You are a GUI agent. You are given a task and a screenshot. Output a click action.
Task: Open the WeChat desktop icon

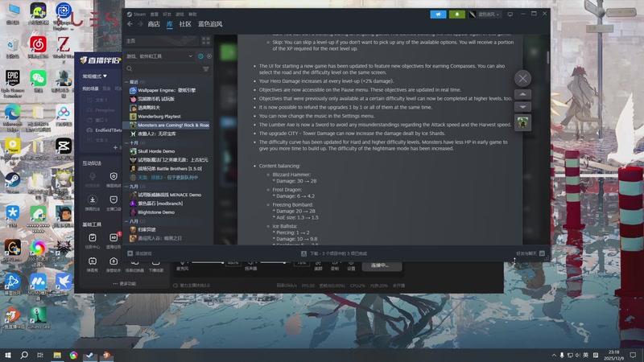click(x=38, y=81)
